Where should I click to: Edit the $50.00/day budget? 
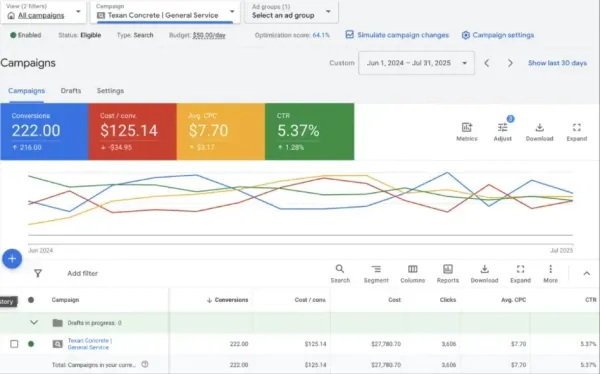pyautogui.click(x=209, y=35)
